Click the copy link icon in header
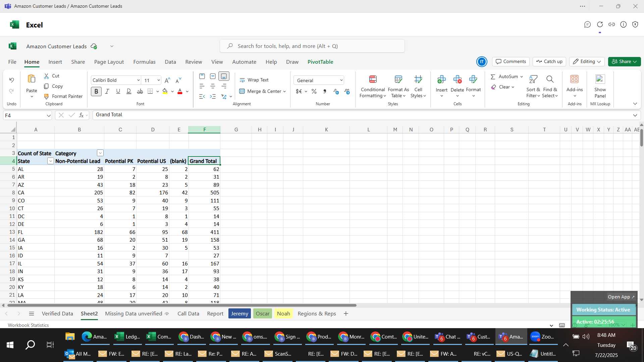Screen dimensions: 644x362 [612, 24]
